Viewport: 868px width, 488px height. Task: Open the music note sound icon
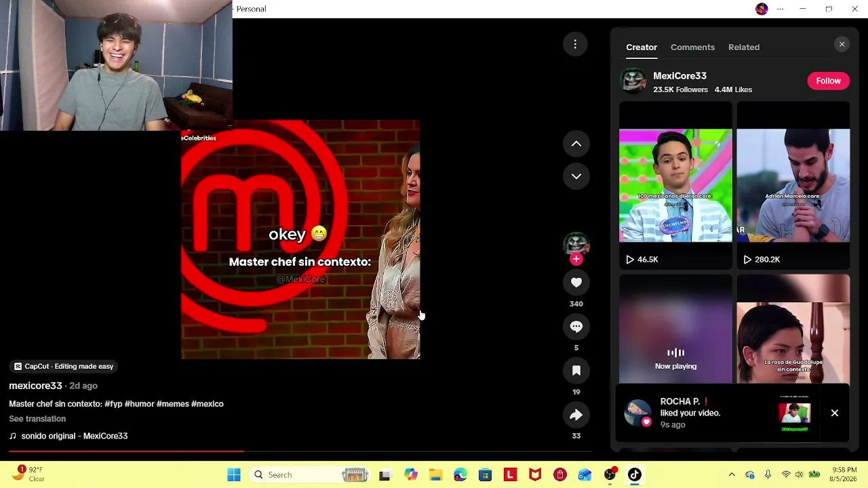click(13, 436)
